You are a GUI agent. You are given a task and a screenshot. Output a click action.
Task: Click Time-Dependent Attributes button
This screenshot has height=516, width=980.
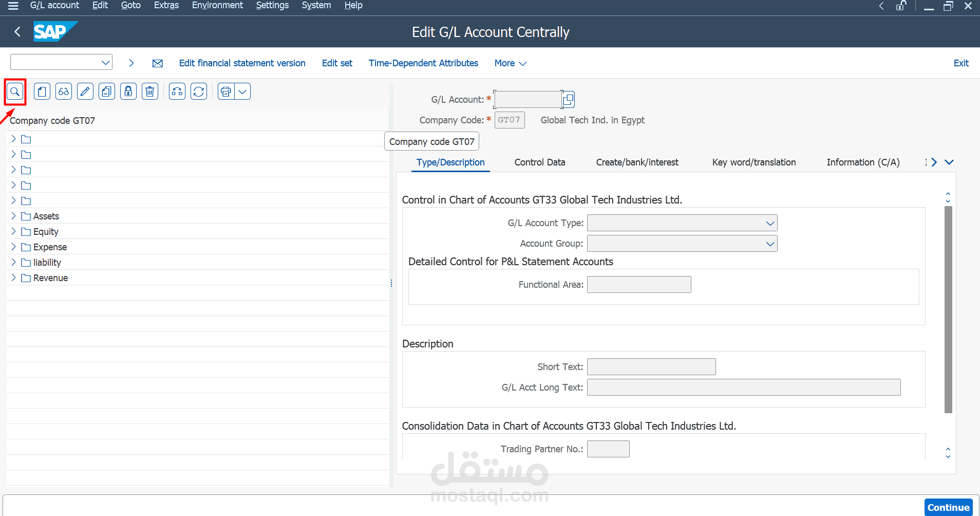[x=423, y=63]
